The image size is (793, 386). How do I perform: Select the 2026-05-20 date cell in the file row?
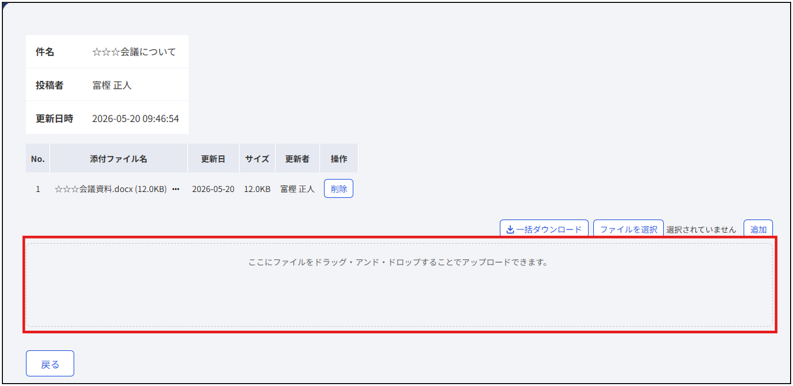[x=213, y=189]
